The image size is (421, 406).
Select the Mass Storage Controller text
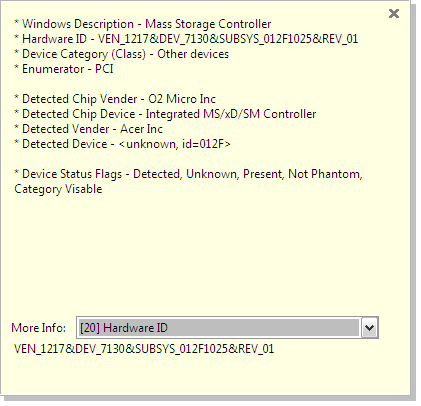(x=208, y=24)
